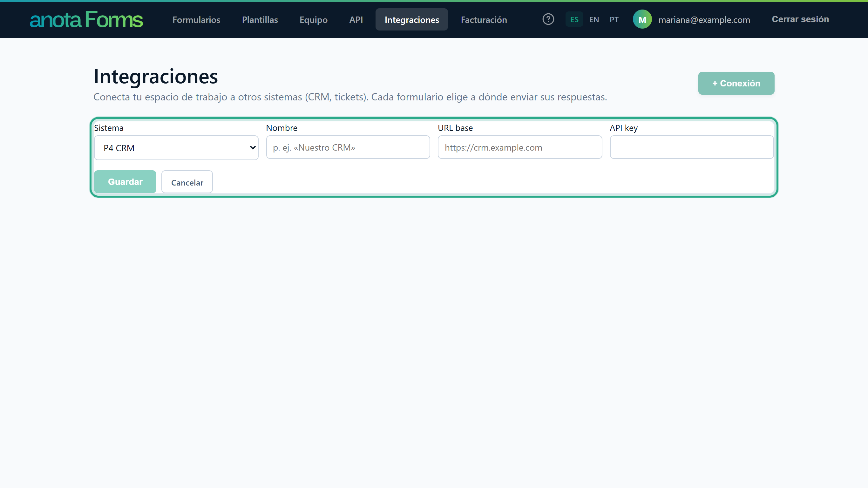Screen dimensions: 868x488
Task: Click the mariana@example.com account email
Action: coord(704,20)
